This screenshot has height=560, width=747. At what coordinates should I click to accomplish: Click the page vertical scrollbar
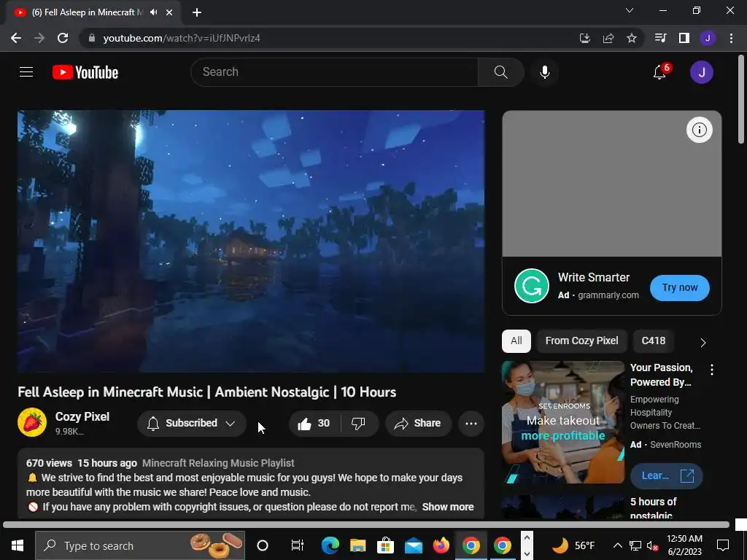click(x=741, y=99)
